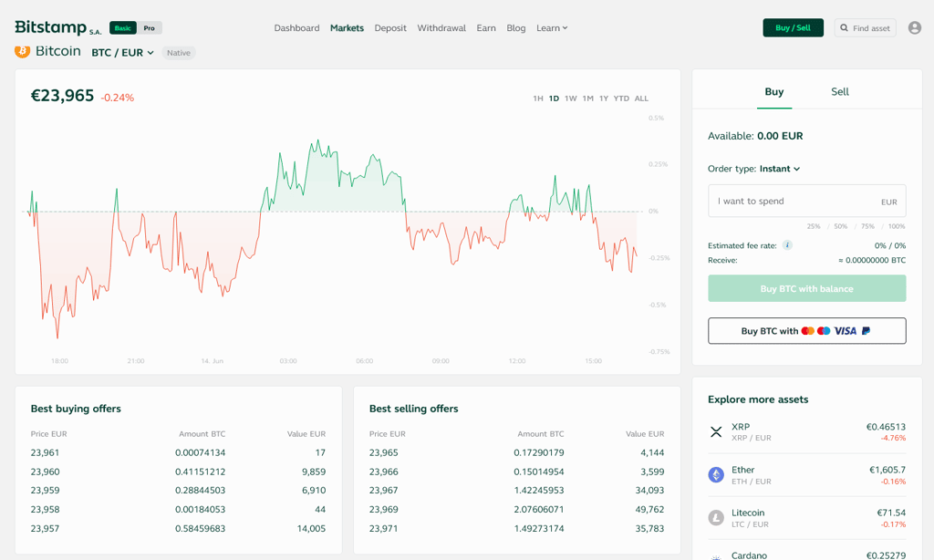Image resolution: width=934 pixels, height=560 pixels.
Task: Click the Native label badge
Action: click(179, 52)
